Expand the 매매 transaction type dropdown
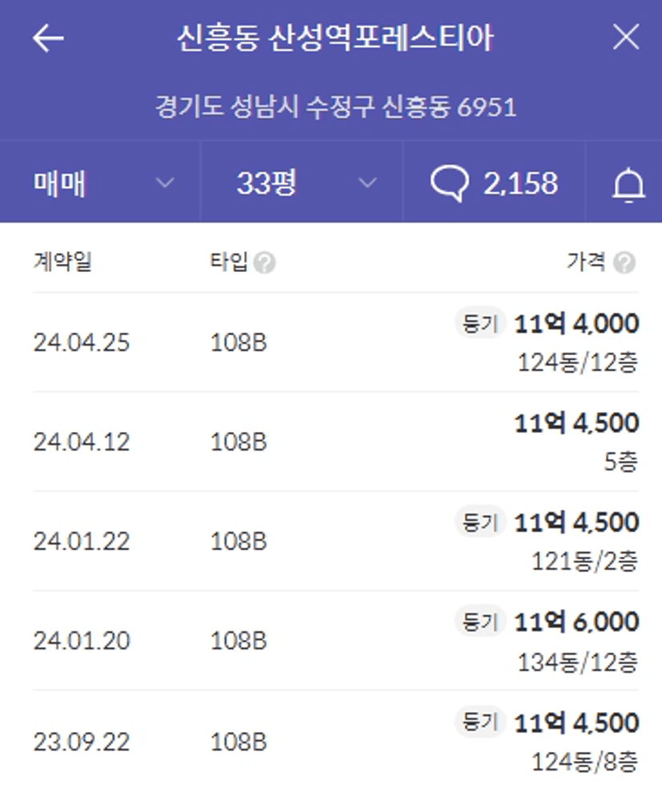This screenshot has width=662, height=812. (101, 182)
